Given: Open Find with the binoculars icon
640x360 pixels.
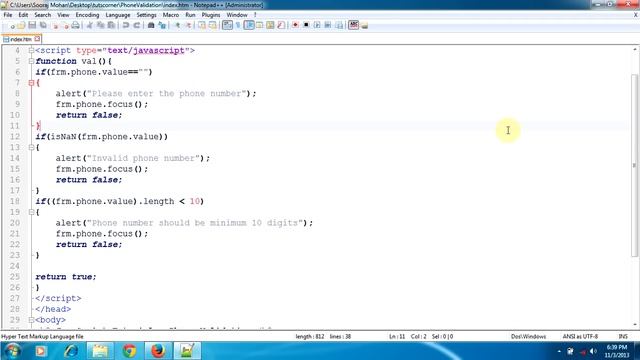Looking at the screenshot, I should click(151, 25).
